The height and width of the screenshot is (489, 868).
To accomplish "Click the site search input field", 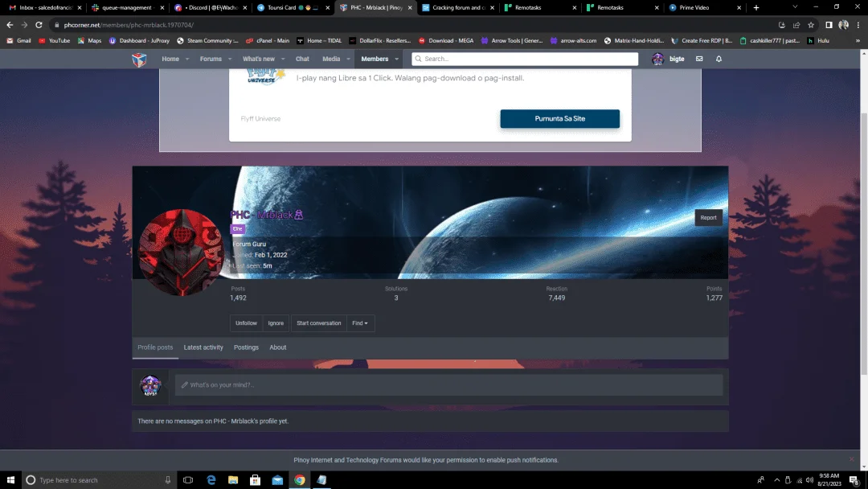I will coord(525,59).
